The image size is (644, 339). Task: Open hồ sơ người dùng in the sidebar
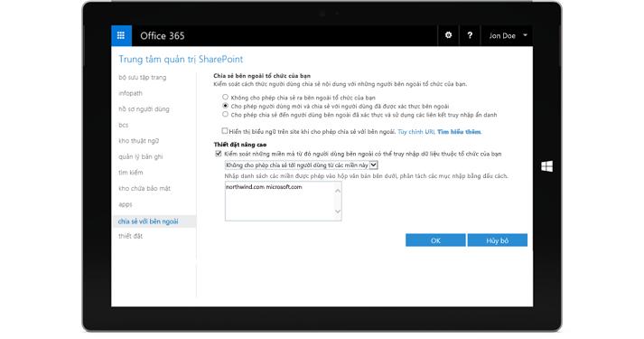tap(144, 108)
